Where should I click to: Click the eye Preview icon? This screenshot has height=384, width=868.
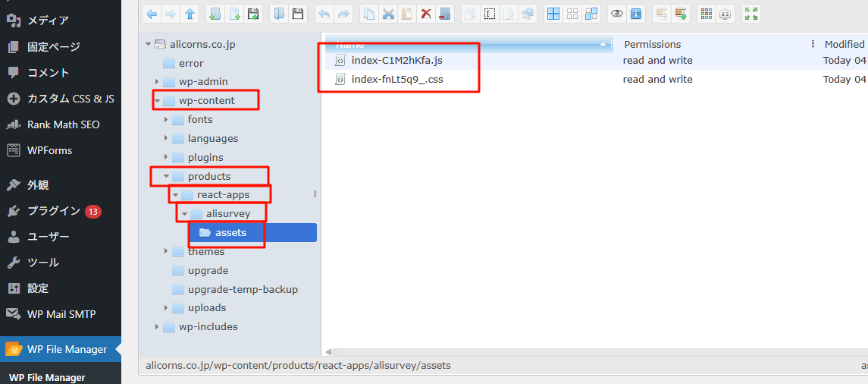(617, 13)
